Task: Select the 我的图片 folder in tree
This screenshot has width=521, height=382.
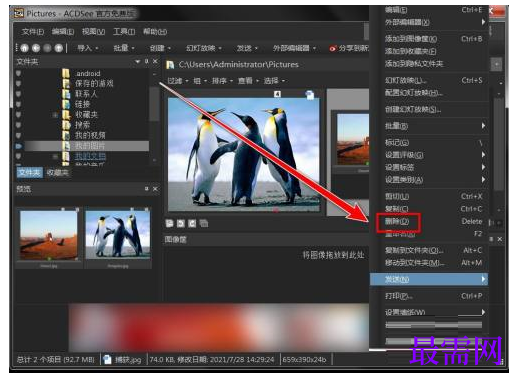Action: coord(90,146)
